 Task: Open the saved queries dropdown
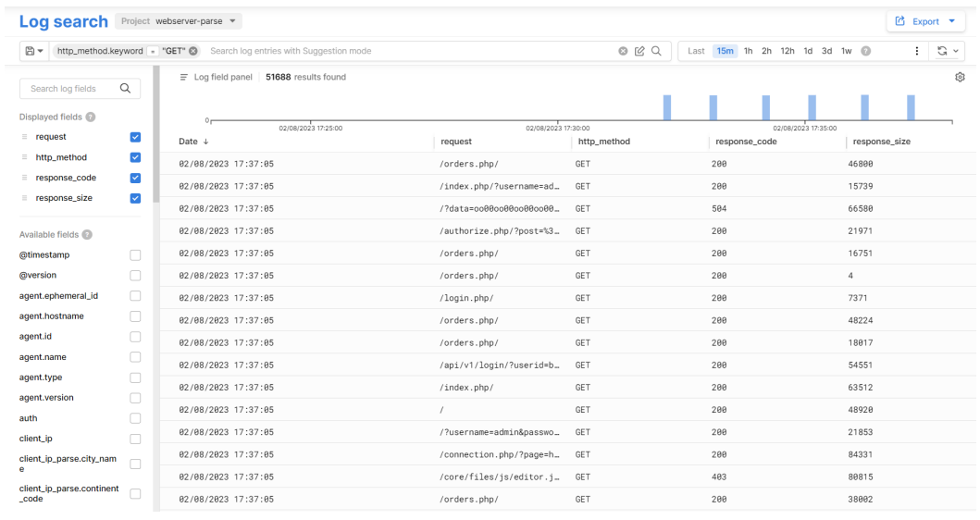(34, 51)
